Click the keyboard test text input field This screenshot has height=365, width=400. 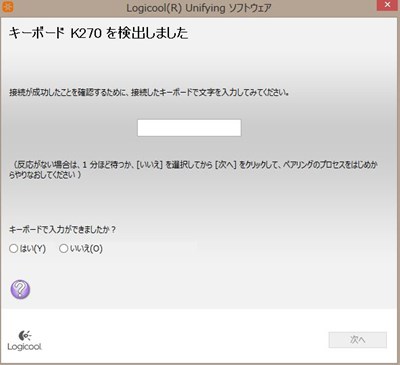click(x=189, y=128)
